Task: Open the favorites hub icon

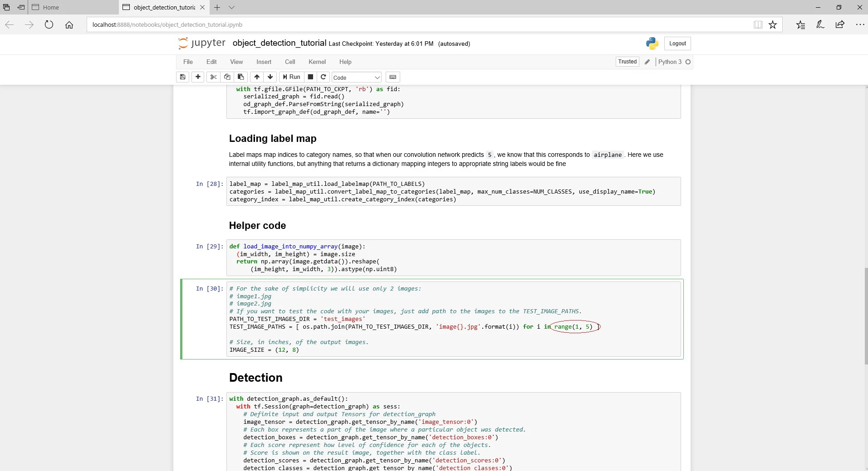Action: (x=800, y=25)
